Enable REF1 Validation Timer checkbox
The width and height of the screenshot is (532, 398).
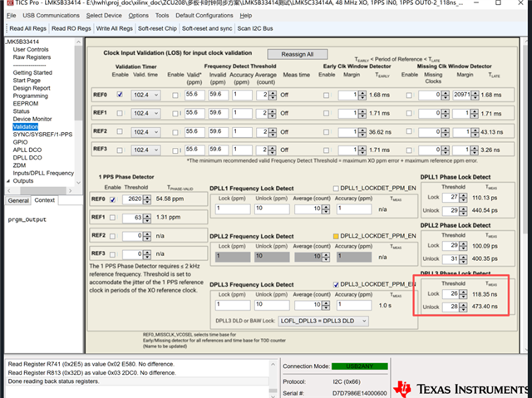(120, 113)
